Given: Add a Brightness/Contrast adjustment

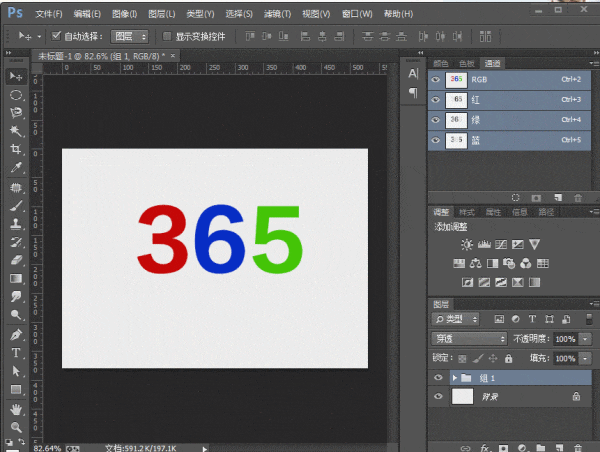Looking at the screenshot, I should pyautogui.click(x=466, y=245).
